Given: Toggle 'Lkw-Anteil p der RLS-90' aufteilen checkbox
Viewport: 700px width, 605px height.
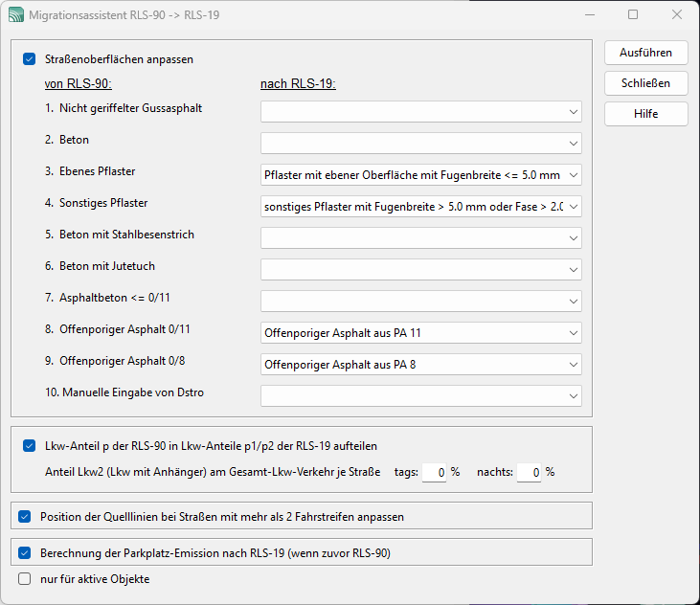Looking at the screenshot, I should point(30,446).
